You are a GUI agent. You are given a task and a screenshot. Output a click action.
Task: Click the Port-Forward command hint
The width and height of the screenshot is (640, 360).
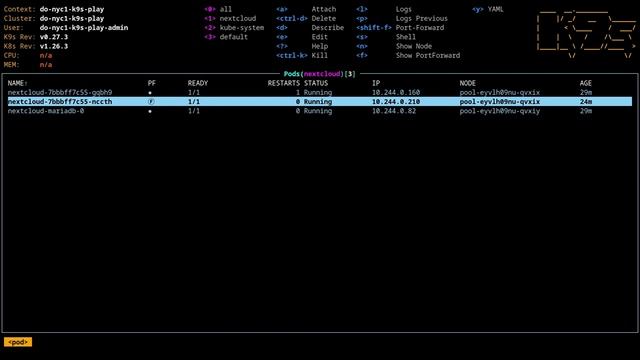400,28
